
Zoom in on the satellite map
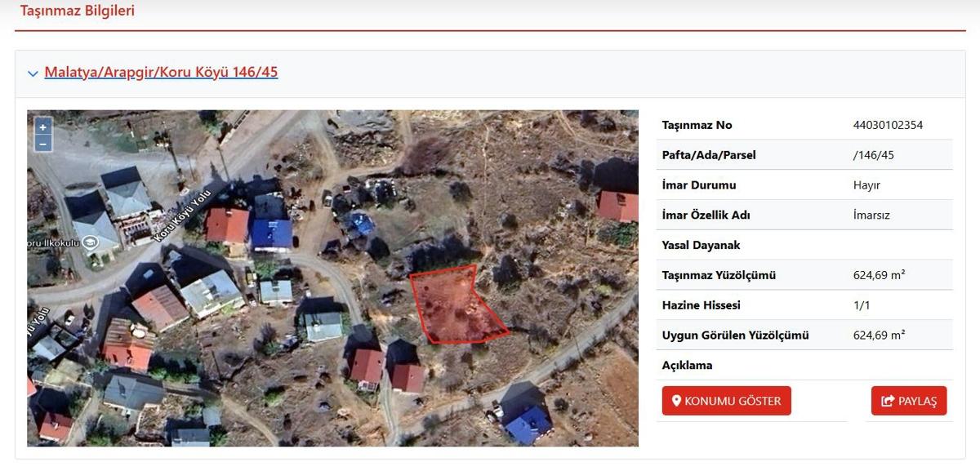click(42, 127)
